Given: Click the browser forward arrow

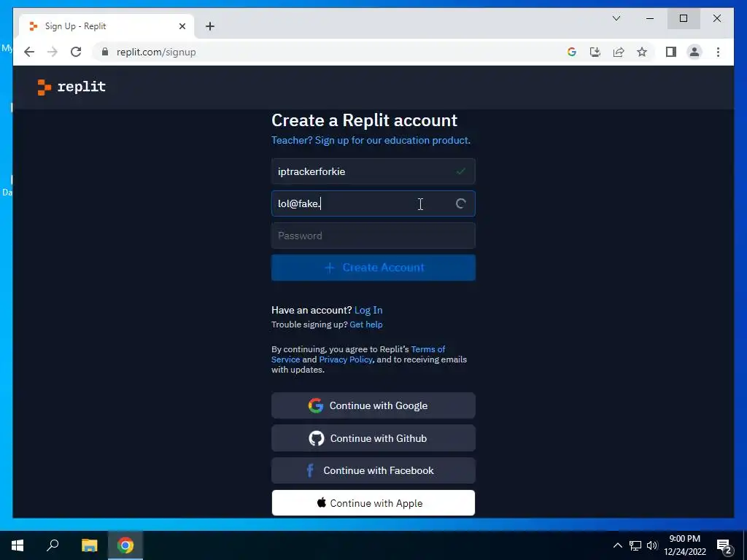Looking at the screenshot, I should 53,52.
